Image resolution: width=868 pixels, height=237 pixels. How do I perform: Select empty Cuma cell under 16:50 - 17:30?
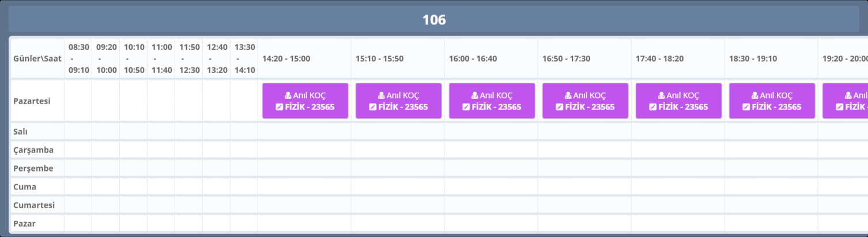[x=584, y=187]
